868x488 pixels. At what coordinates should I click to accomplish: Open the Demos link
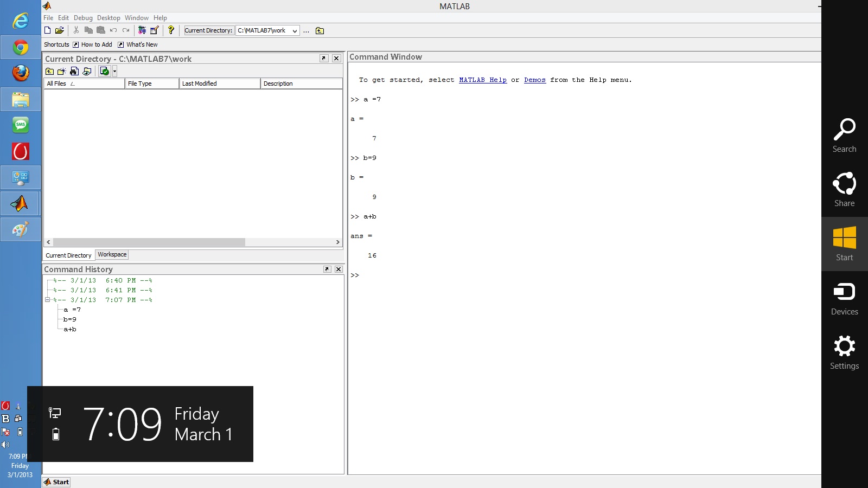(x=535, y=80)
